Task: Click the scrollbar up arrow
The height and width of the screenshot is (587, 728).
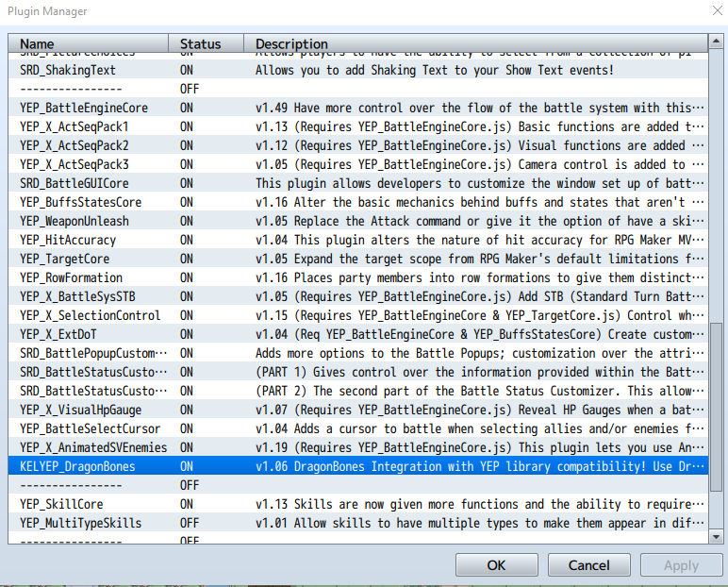Action: pyautogui.click(x=716, y=42)
